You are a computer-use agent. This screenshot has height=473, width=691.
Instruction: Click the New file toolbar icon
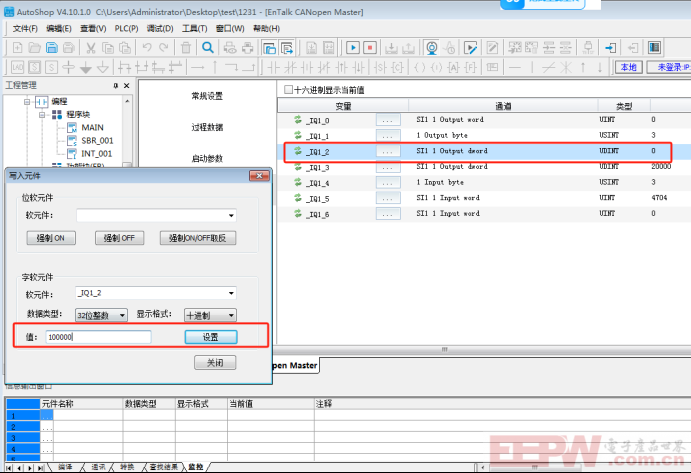coord(18,48)
